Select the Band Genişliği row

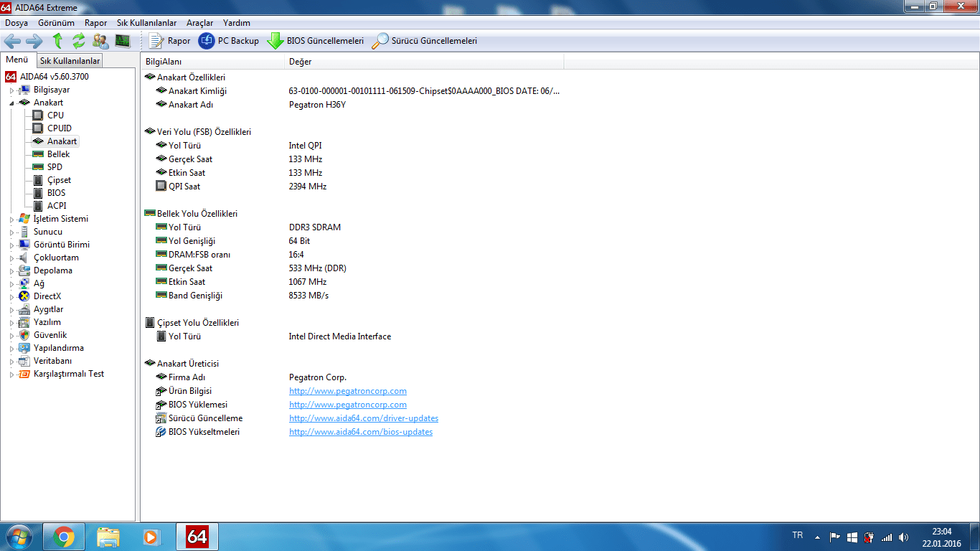pos(352,296)
